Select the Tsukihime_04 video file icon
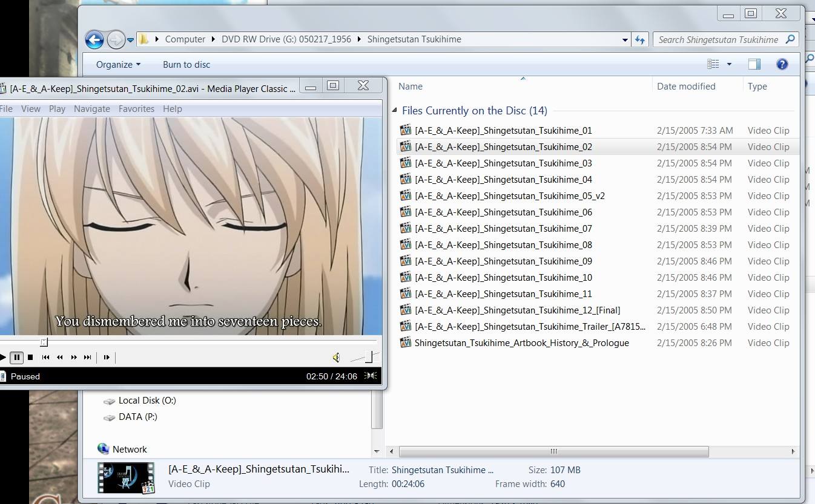This screenshot has height=504, width=815. pos(406,179)
